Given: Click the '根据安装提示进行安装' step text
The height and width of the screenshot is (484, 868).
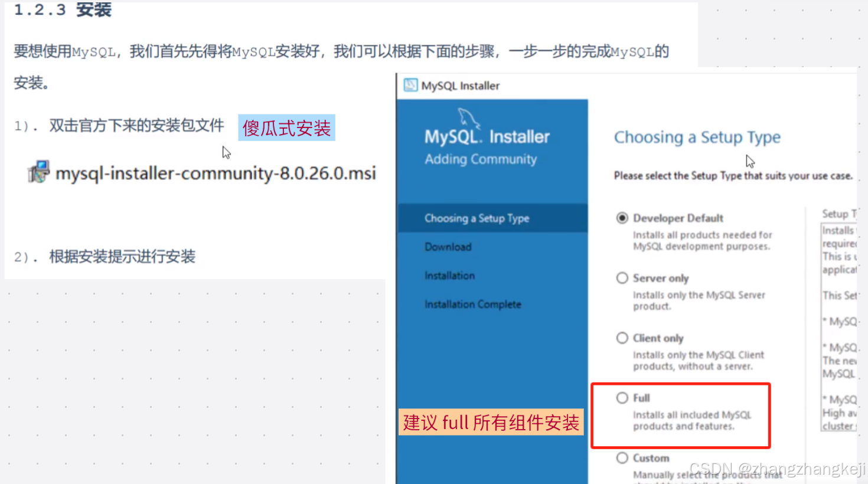Looking at the screenshot, I should click(122, 257).
